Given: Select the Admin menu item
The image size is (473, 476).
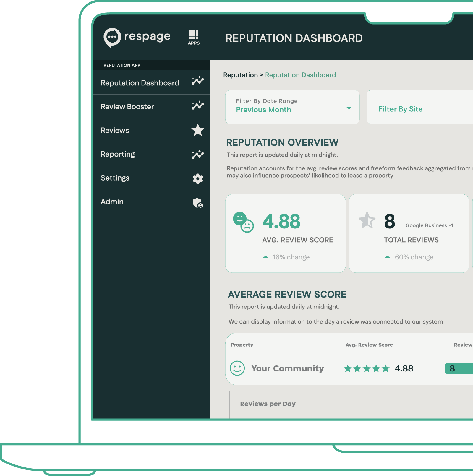Looking at the screenshot, I should point(151,202).
